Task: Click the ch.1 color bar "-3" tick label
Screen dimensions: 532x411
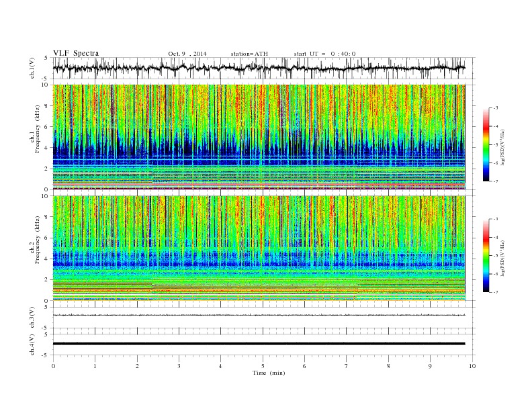Action: tap(495, 108)
